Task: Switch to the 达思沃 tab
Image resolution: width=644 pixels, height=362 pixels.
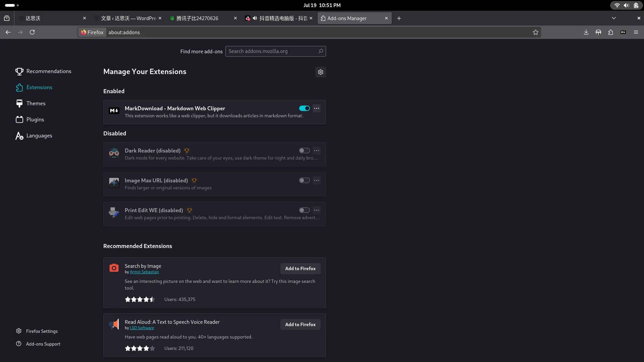Action: 52,18
